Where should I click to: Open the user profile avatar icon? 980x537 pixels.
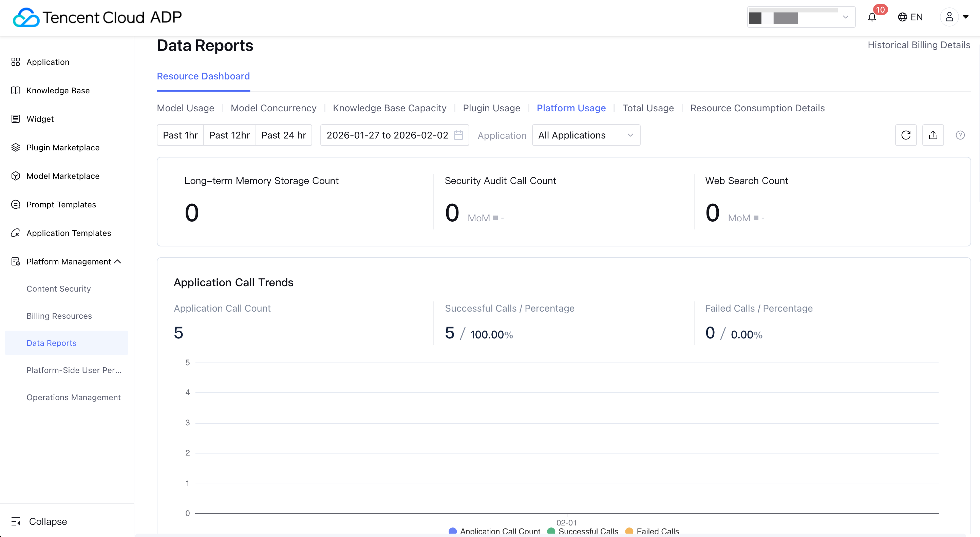pyautogui.click(x=949, y=17)
